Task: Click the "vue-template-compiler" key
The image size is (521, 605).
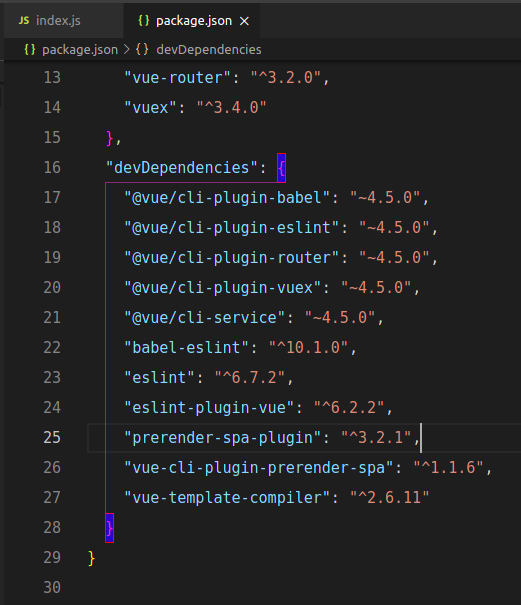Action: 227,498
